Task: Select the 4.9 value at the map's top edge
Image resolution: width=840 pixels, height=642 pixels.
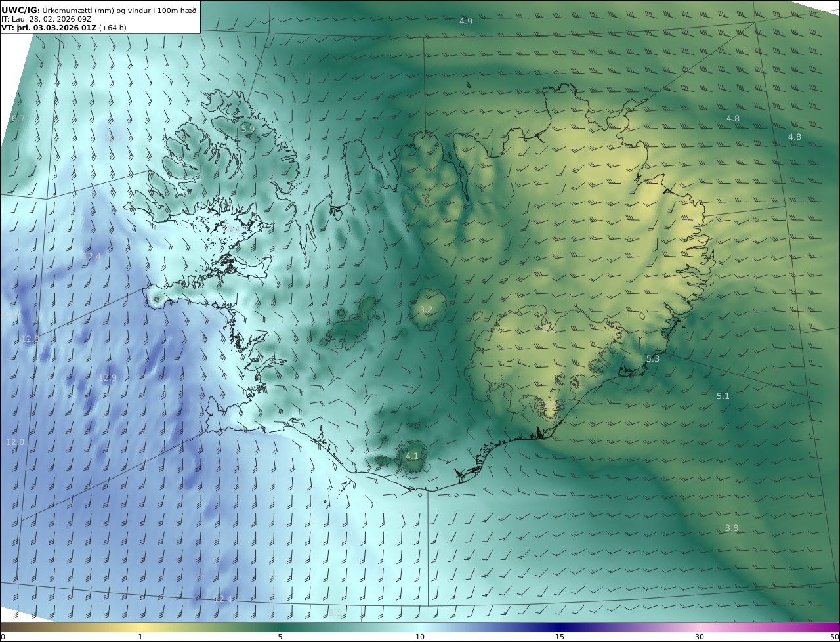Action: [465, 22]
